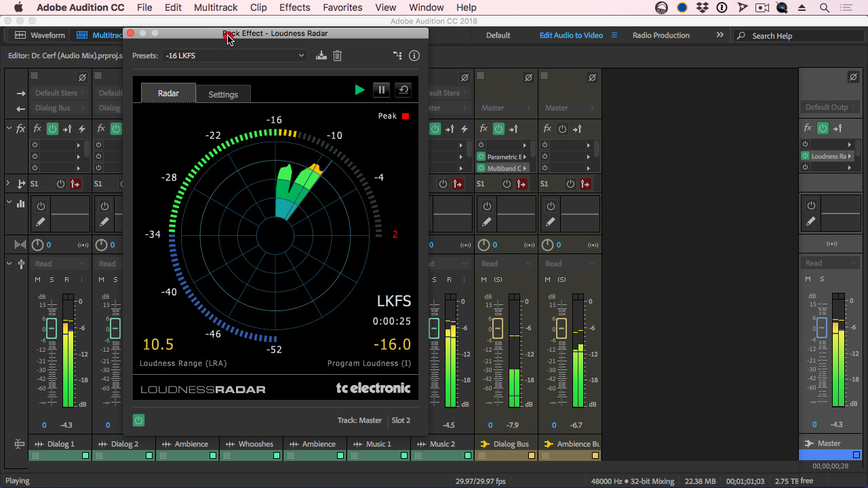Viewport: 868px width, 488px height.
Task: Select the Default workspace
Action: tap(498, 35)
